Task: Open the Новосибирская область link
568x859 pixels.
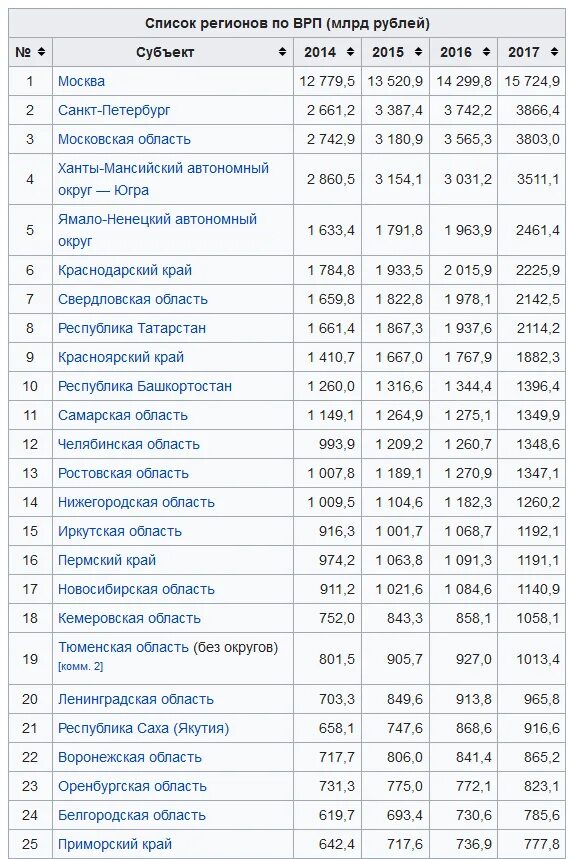Action: coord(136,589)
